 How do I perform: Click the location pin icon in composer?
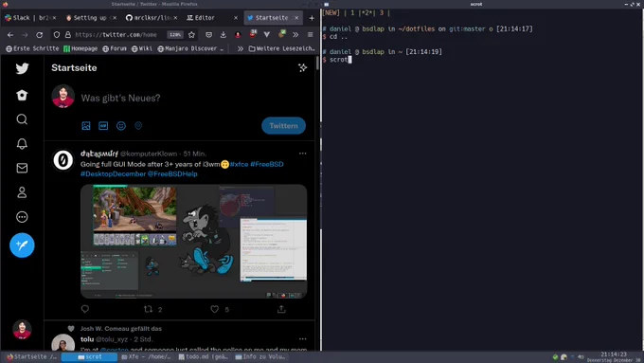(x=138, y=126)
